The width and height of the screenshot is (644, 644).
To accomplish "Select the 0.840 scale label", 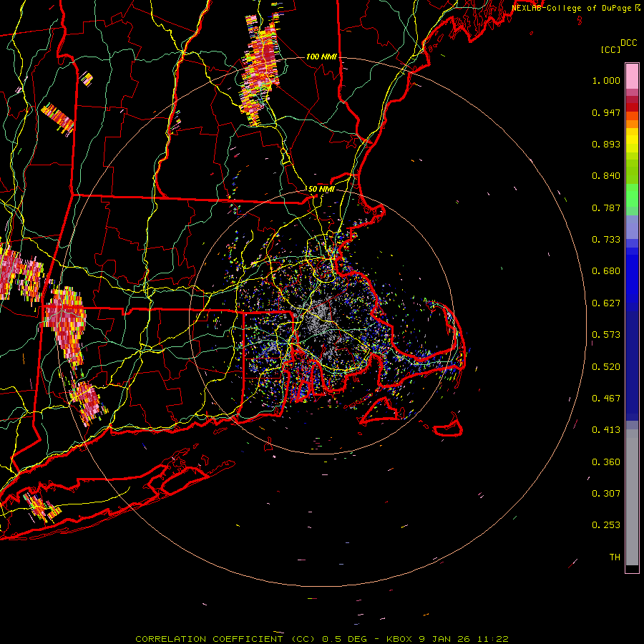I will point(606,176).
